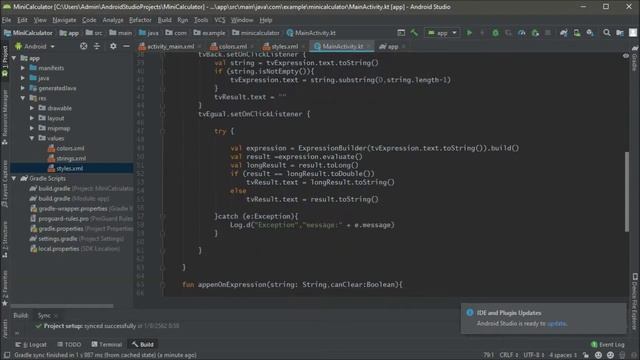Expand the mipmap folder
The height and width of the screenshot is (360, 640).
pyautogui.click(x=32, y=128)
